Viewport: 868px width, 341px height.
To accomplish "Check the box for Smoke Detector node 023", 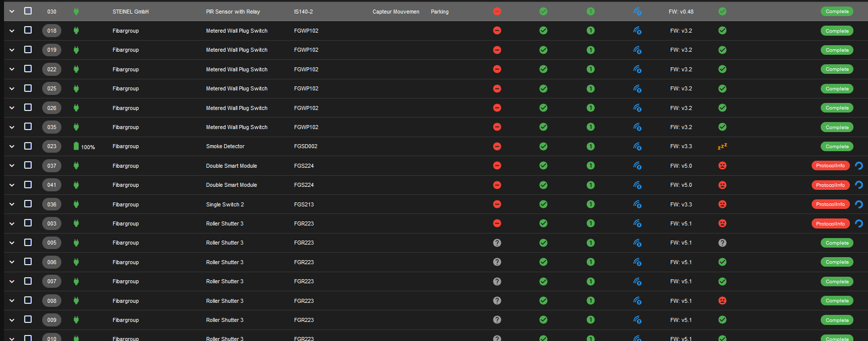I will [x=28, y=146].
